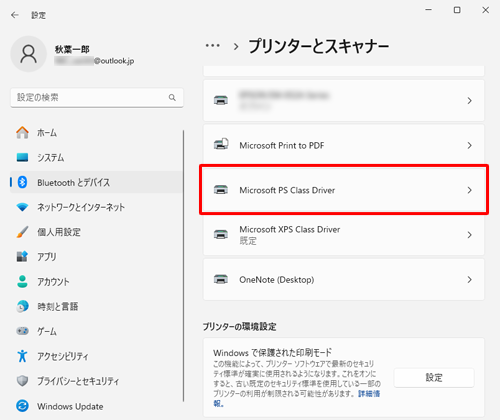The height and width of the screenshot is (420, 500).
Task: Expand Microsoft XPS Class Driver chevron
Action: pyautogui.click(x=469, y=235)
